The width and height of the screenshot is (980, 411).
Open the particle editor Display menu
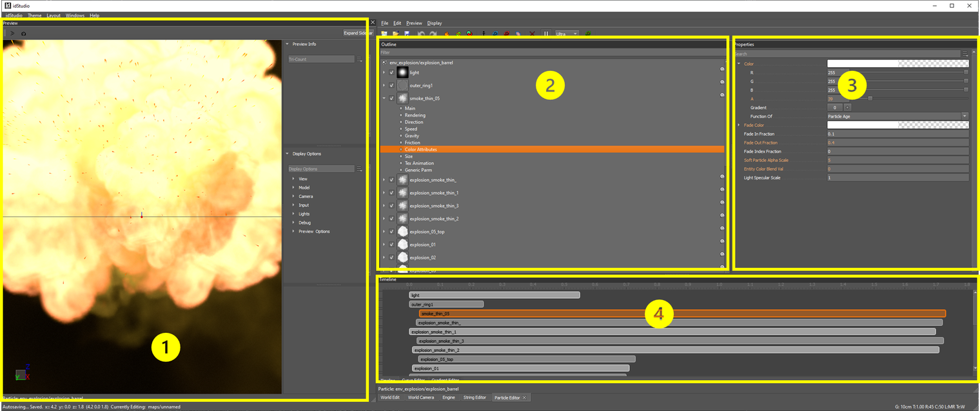pos(435,23)
